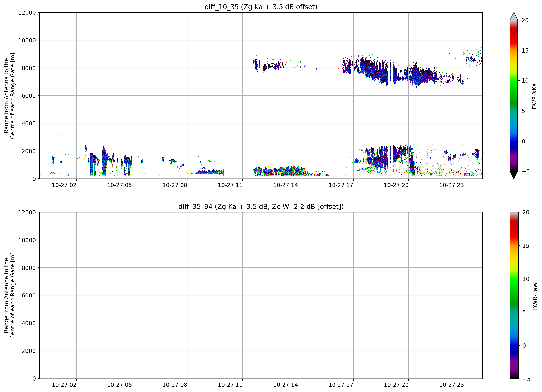Click the DWR-XKa colorbar gradient
The width and height of the screenshot is (542, 392).
[x=514, y=96]
